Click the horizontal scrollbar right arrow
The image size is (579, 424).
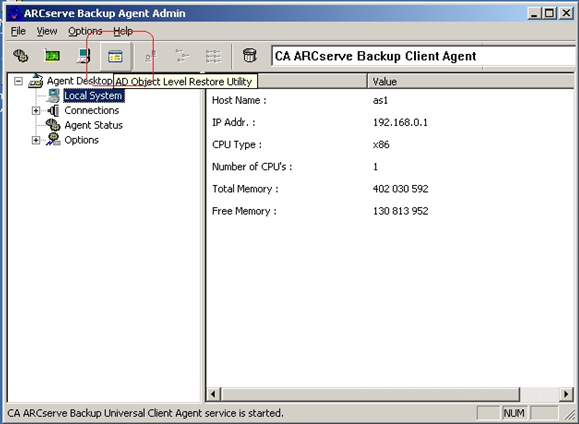[x=565, y=394]
